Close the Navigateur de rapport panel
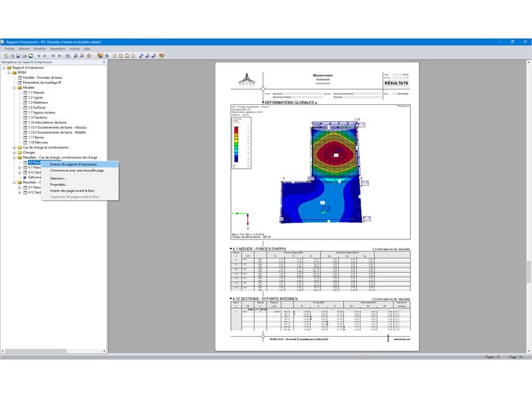532x399 pixels. (104, 62)
